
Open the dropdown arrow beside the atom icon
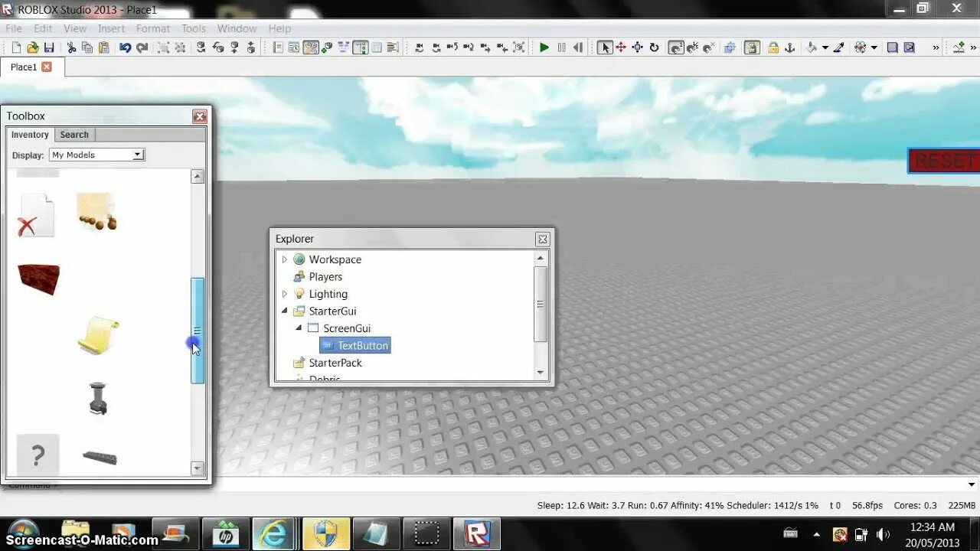[x=874, y=47]
